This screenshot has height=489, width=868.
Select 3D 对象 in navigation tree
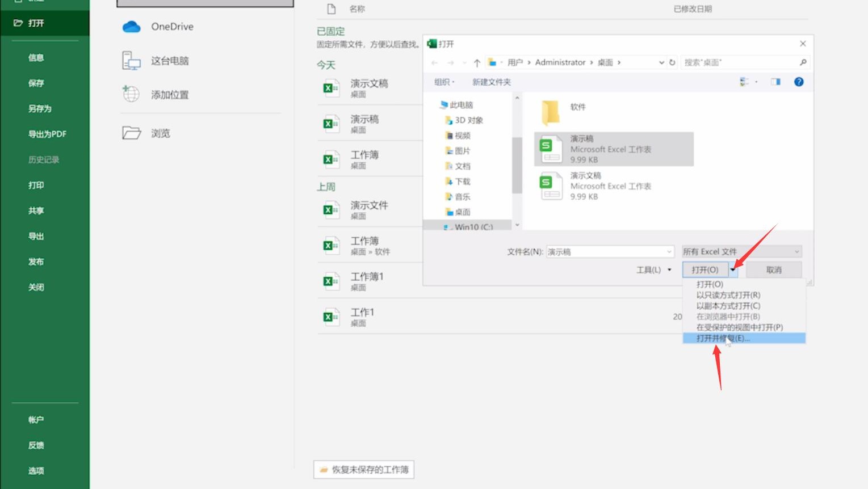point(464,120)
